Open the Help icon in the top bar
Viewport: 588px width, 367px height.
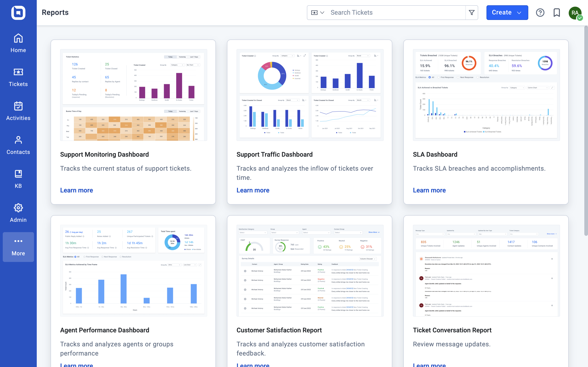[x=540, y=13]
